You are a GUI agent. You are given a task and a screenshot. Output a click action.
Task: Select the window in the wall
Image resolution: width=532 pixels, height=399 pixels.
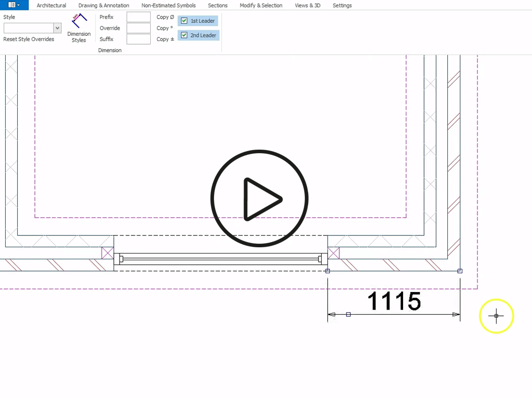click(x=220, y=259)
